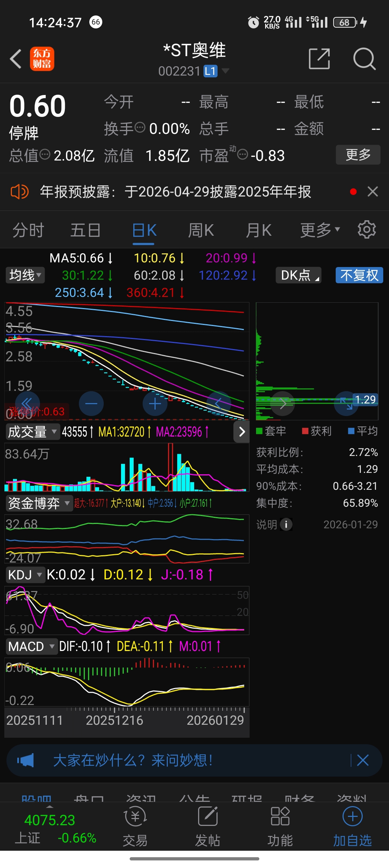
Task: Tap the *ST奥维 stock title
Action: pyautogui.click(x=194, y=50)
